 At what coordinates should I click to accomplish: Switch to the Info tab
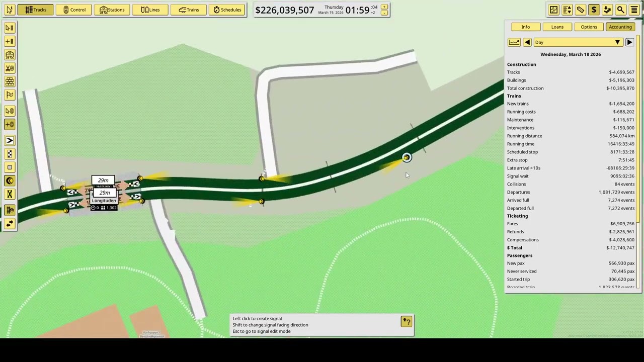[525, 27]
